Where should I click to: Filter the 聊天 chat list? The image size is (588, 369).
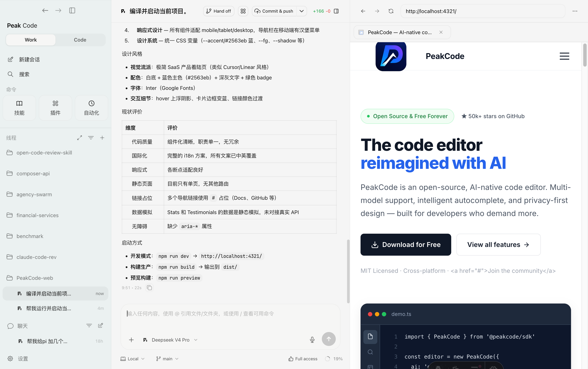(89, 325)
